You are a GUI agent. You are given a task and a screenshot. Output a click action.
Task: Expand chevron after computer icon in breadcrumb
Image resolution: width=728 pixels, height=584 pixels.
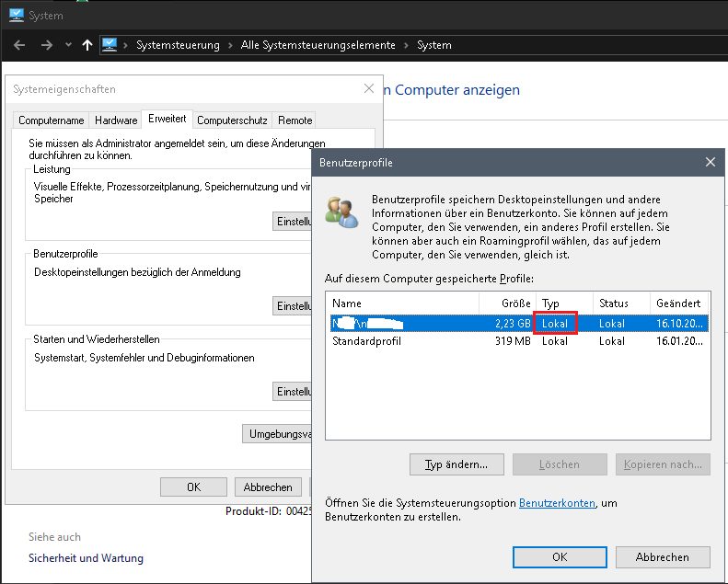click(x=125, y=45)
